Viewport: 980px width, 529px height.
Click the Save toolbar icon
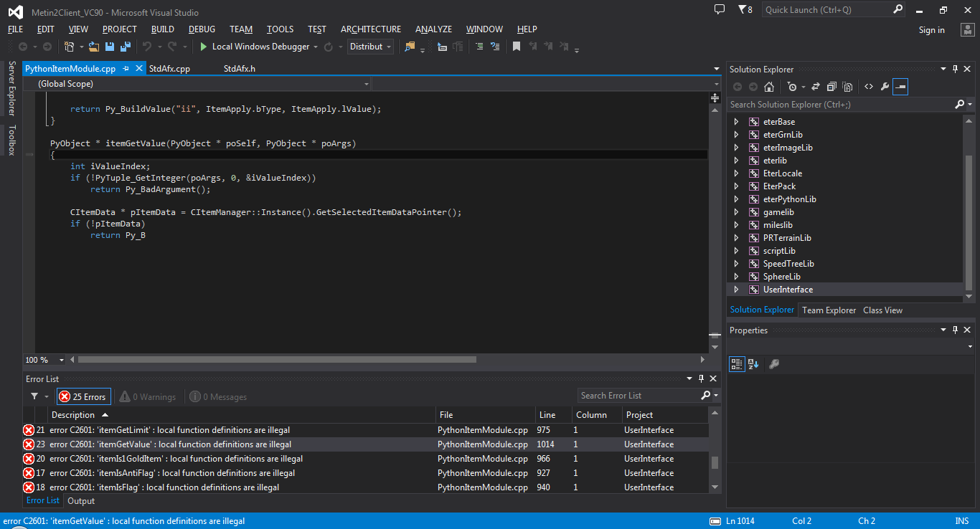coord(110,47)
